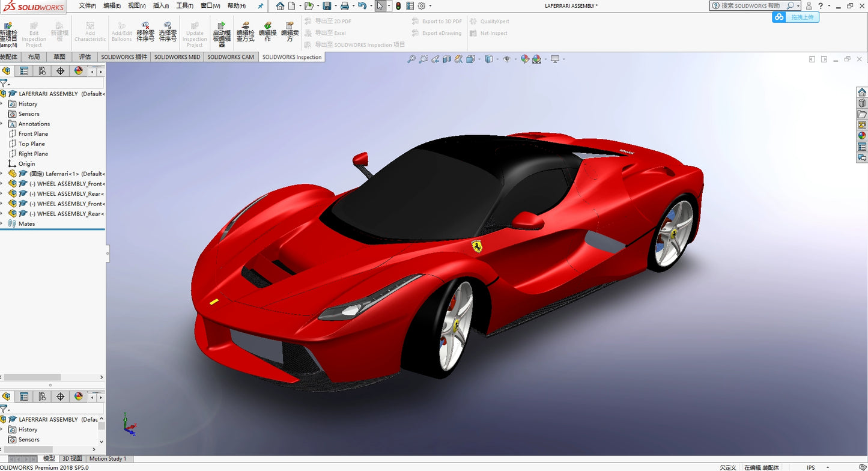The width and height of the screenshot is (868, 471).
Task: Open the dropdown arrow next to Undo
Action: pyautogui.click(x=370, y=6)
